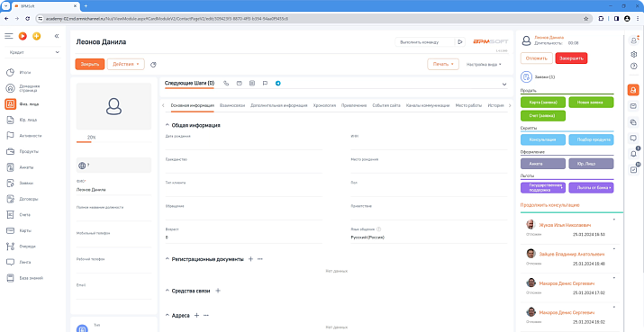Image resolution: width=644 pixels, height=332 pixels.
Task: Collapse the Регистрационные документы section
Action: pyautogui.click(x=168, y=259)
